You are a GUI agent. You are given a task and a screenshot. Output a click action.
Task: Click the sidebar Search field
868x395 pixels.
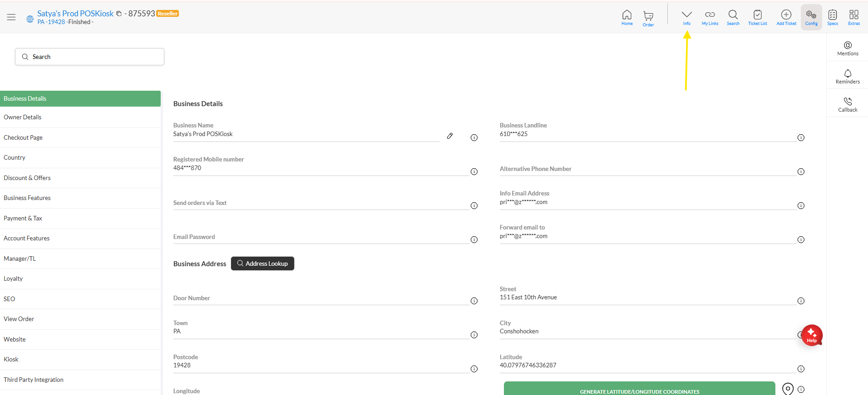point(89,57)
